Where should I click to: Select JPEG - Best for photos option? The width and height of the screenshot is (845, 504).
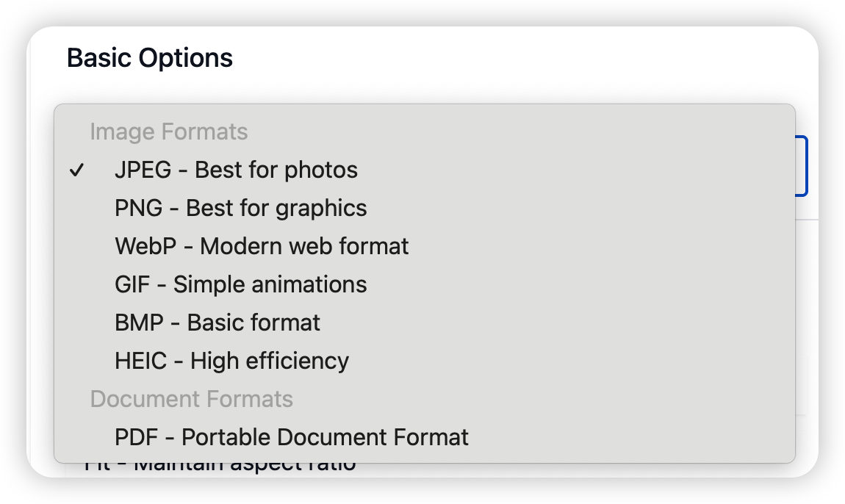coord(236,170)
